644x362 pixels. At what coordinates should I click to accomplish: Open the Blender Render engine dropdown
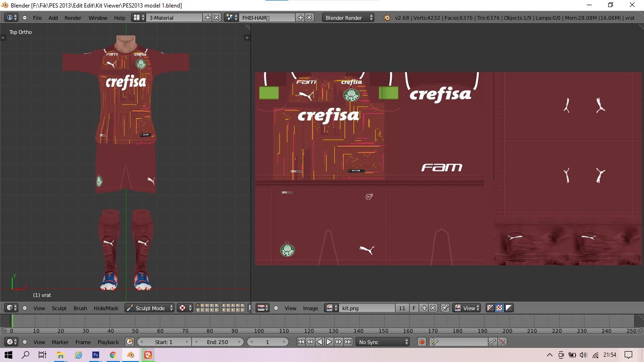pyautogui.click(x=348, y=17)
